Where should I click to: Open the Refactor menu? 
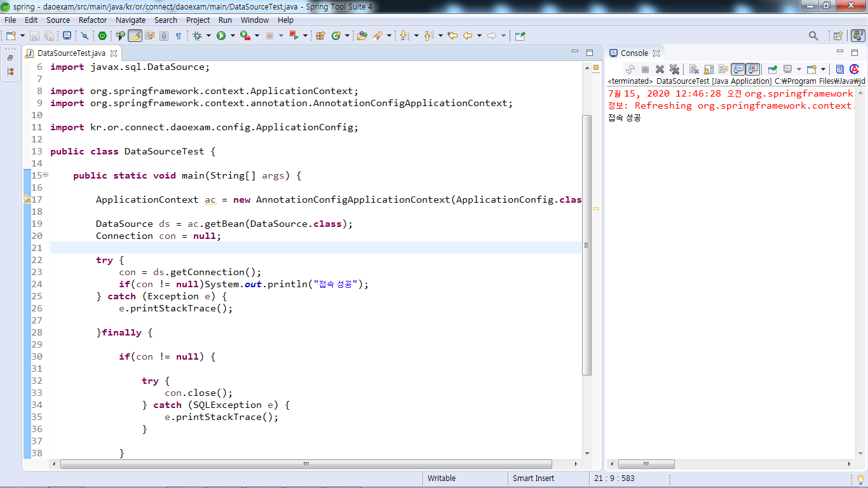pyautogui.click(x=93, y=20)
